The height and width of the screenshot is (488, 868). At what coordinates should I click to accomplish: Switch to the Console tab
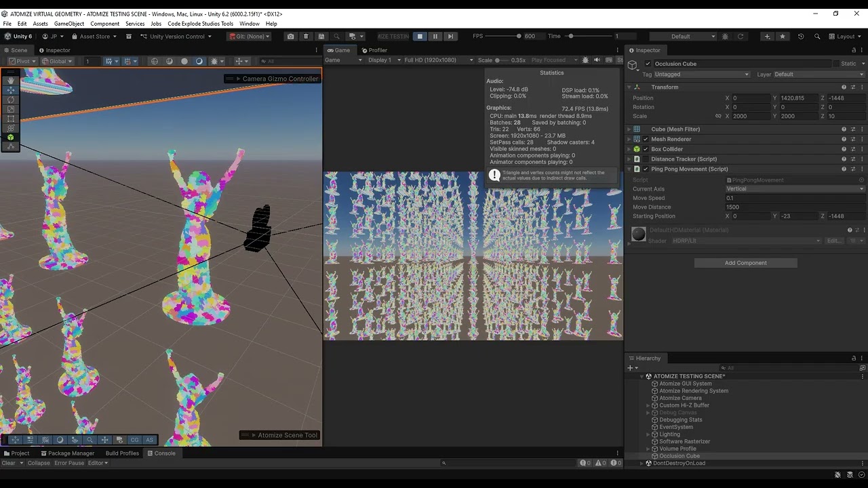[161, 453]
